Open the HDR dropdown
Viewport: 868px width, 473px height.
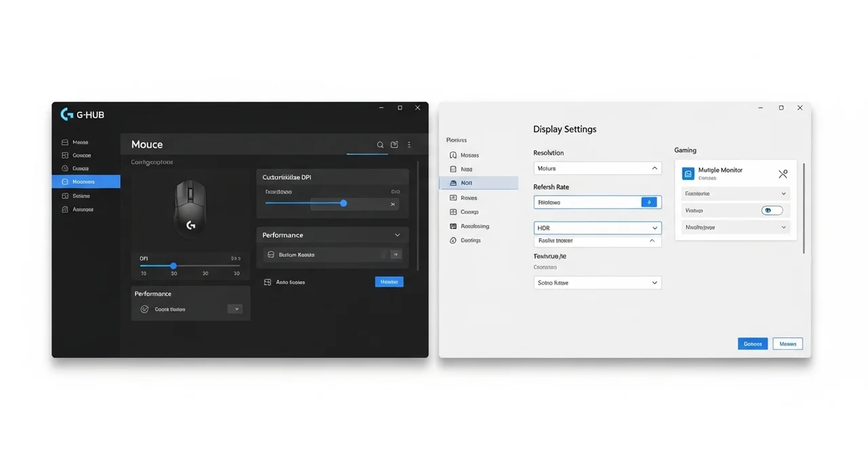[x=597, y=228]
